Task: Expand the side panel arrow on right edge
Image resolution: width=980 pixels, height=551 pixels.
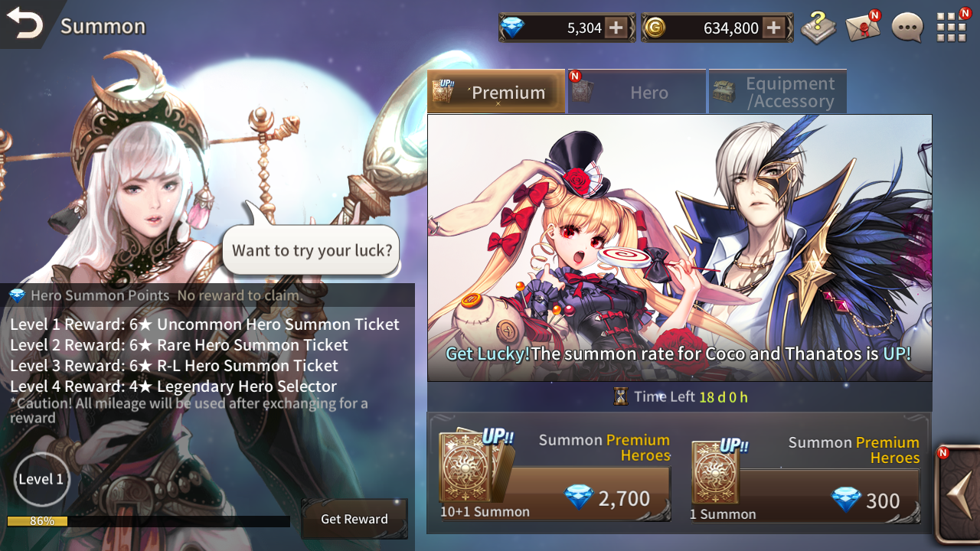Action: 958,495
